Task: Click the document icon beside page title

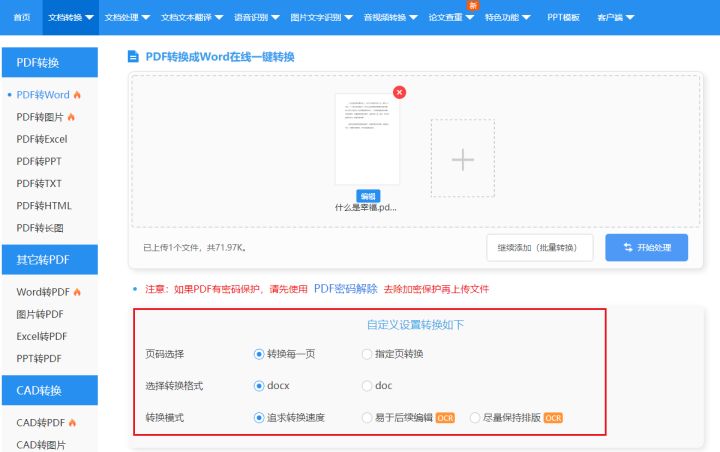Action: point(133,57)
